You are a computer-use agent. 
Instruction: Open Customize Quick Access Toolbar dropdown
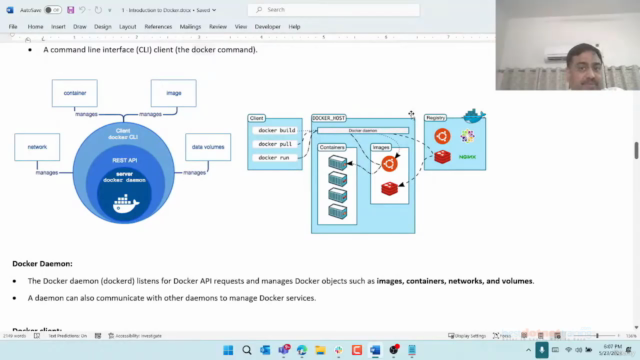coord(109,10)
